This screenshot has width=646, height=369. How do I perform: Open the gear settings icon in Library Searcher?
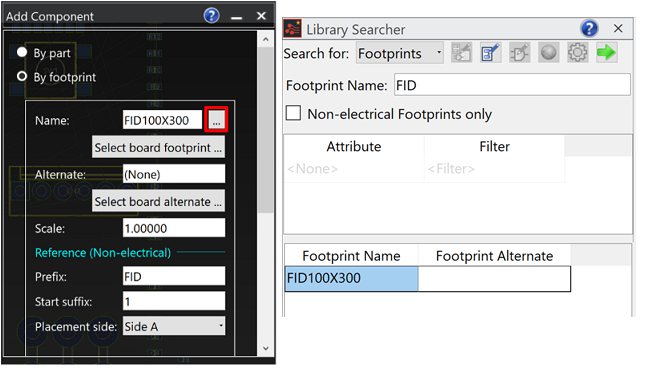pos(577,53)
